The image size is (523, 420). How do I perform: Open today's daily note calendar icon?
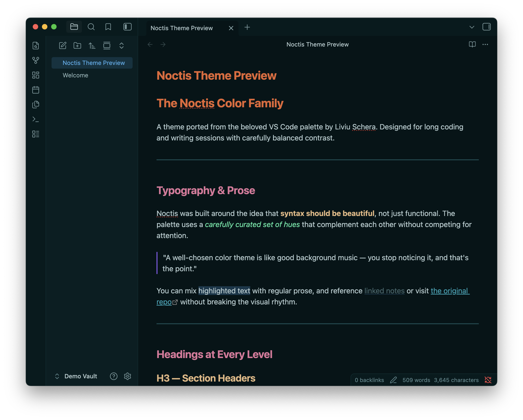click(36, 90)
